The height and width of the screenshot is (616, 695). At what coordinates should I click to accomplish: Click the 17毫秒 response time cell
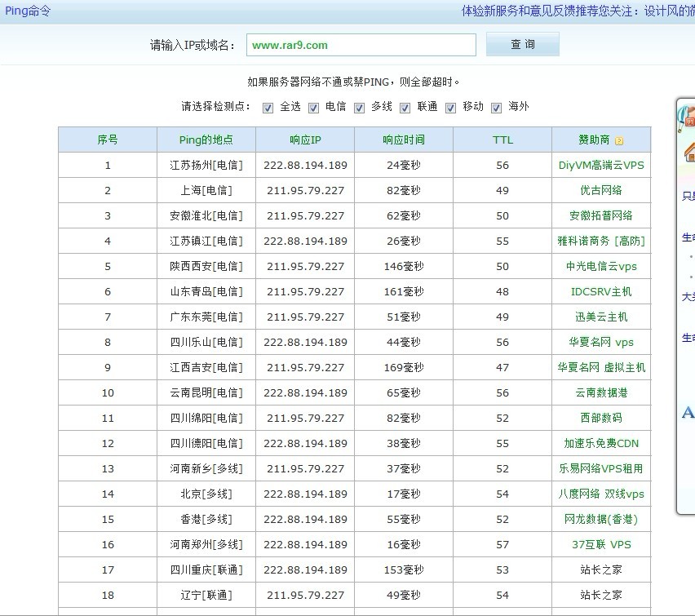point(404,494)
